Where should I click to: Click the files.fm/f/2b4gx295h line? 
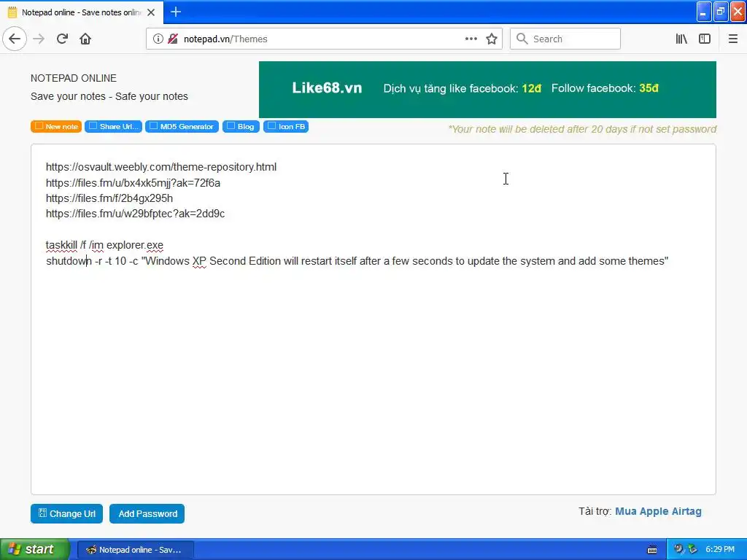point(109,198)
